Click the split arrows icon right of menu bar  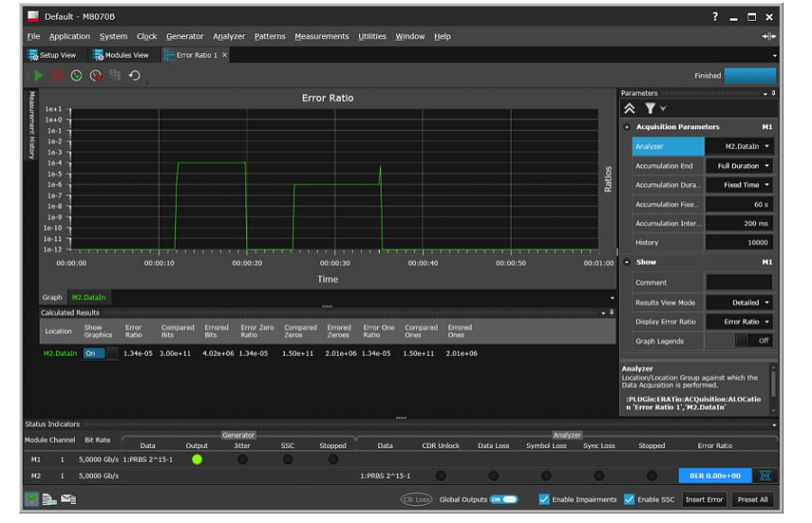pos(769,36)
